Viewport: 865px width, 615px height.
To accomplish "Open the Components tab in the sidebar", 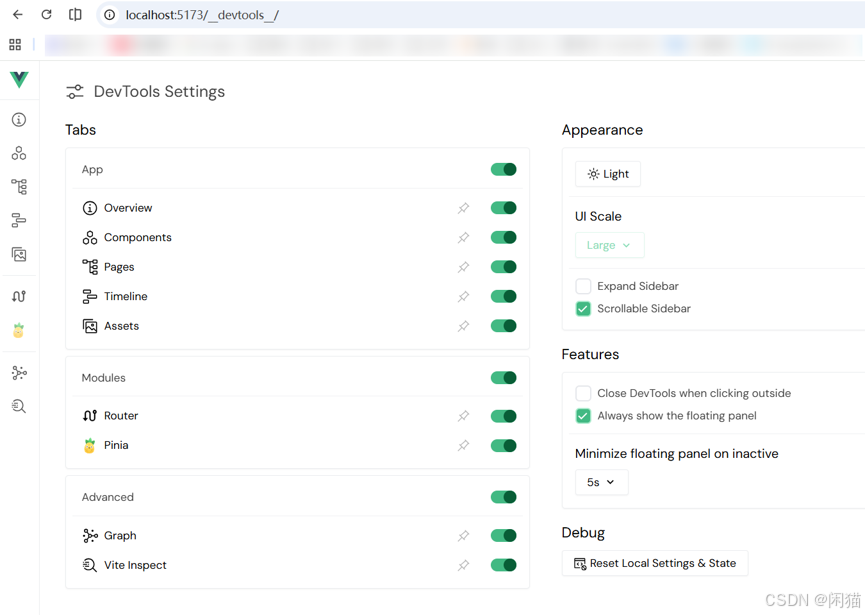I will point(19,153).
